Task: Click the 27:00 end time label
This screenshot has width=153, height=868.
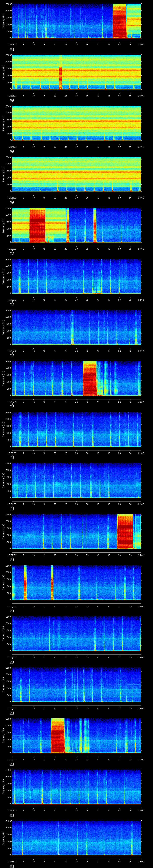Action: click(x=141, y=249)
